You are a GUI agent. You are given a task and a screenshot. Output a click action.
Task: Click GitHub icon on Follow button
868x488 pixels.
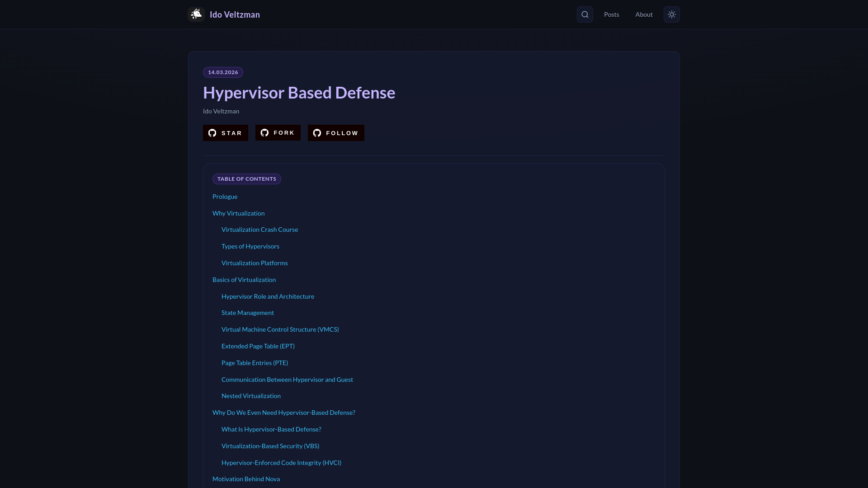coord(317,133)
